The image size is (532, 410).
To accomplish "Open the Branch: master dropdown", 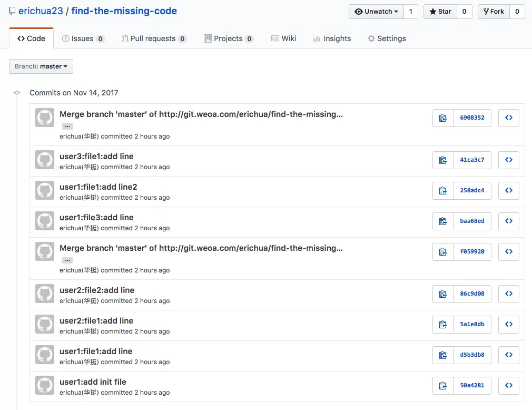I will coord(41,66).
